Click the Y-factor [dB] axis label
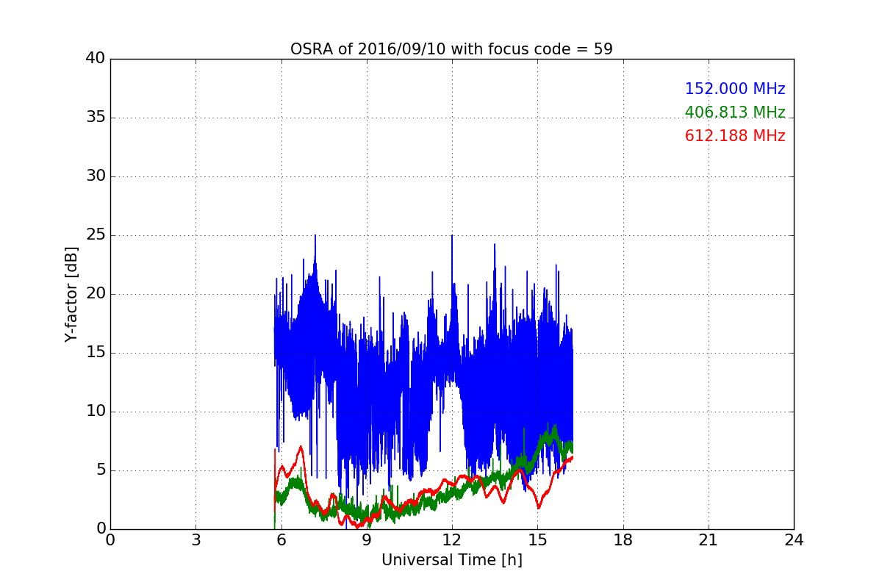Image resolution: width=882 pixels, height=588 pixels. 71,294
